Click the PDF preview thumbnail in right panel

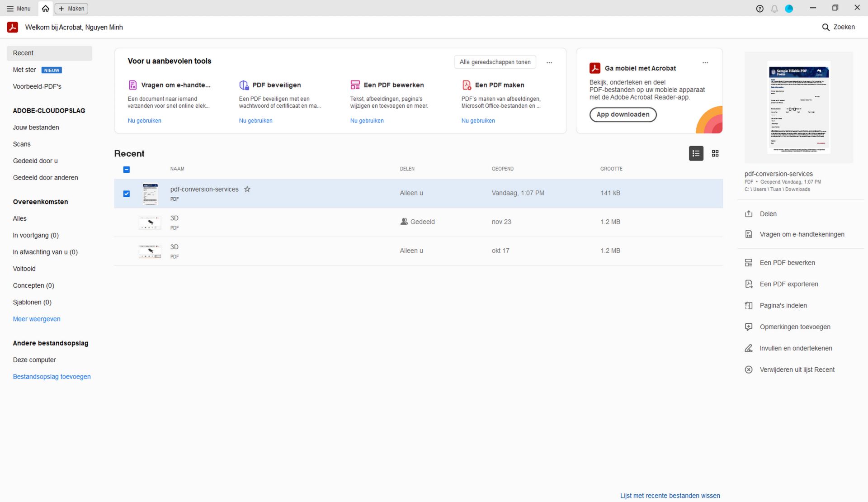tap(798, 108)
